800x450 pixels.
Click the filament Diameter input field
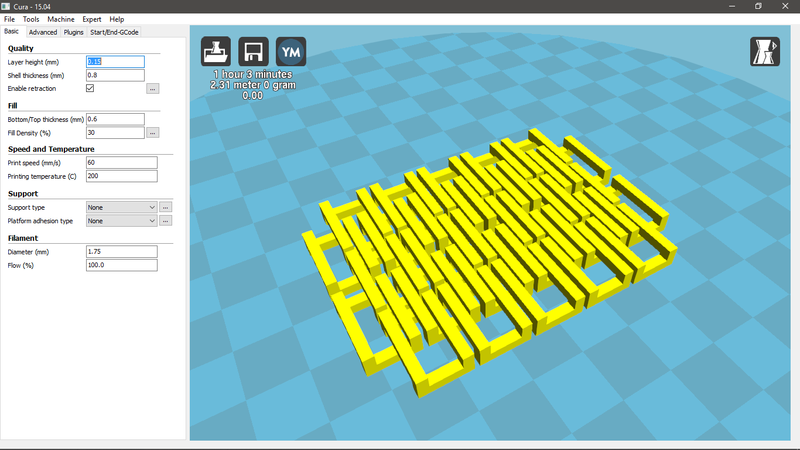click(121, 252)
